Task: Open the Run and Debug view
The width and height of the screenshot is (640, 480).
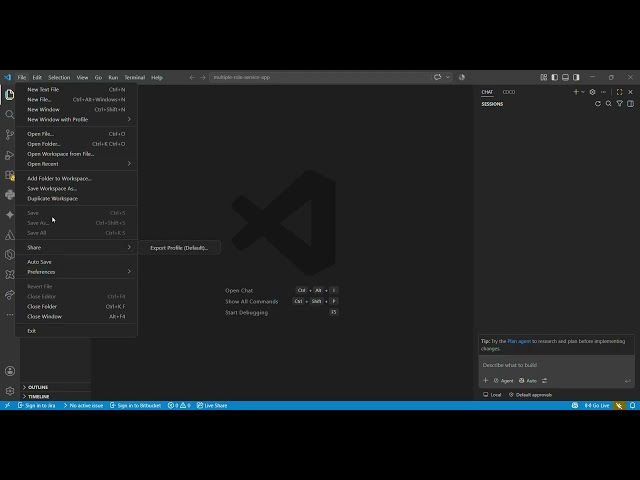Action: 10,155
